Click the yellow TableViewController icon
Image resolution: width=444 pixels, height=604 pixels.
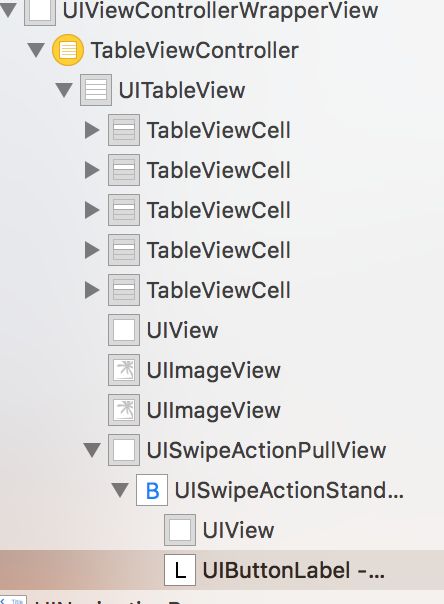coord(68,50)
